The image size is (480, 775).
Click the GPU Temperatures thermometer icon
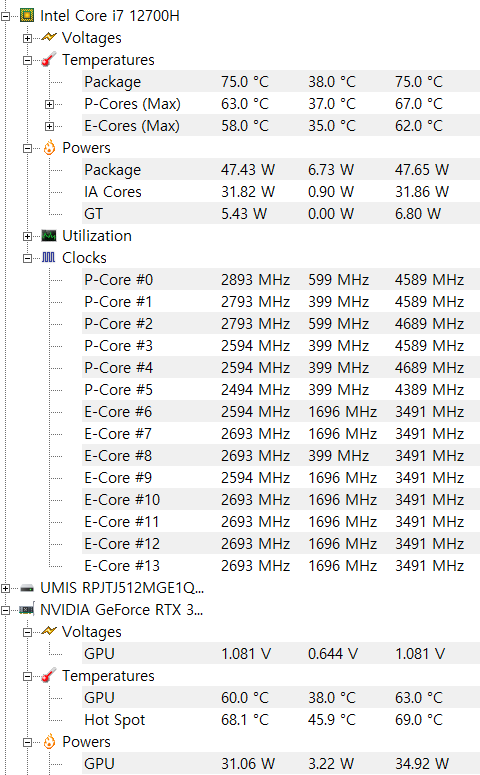(x=48, y=676)
